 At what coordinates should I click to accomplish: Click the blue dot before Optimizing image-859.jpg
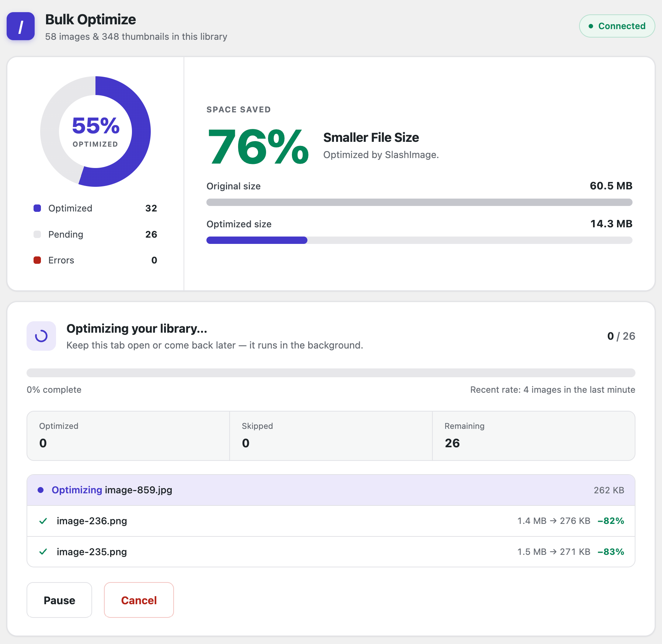[41, 490]
